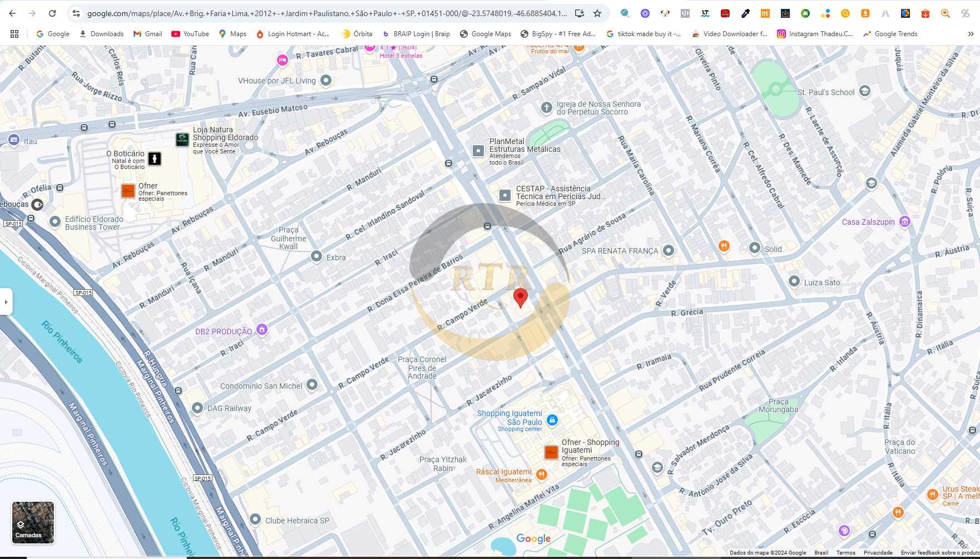Select the Shopping Iguatemi São Paulo marker

(552, 421)
